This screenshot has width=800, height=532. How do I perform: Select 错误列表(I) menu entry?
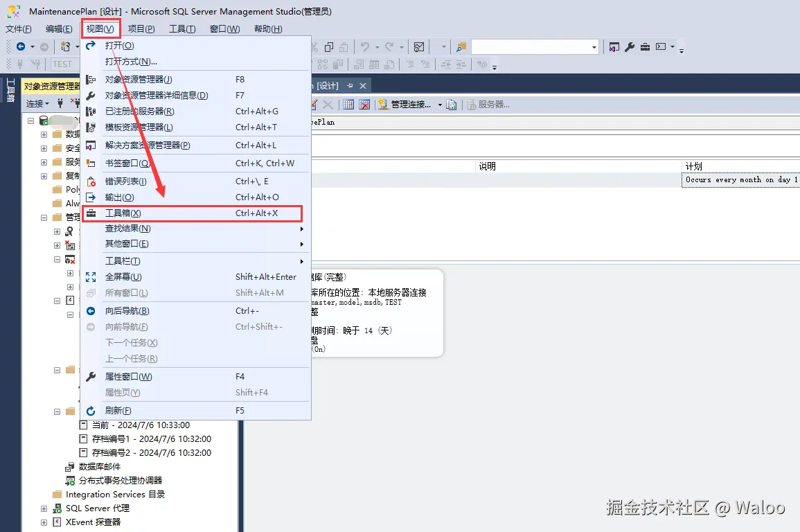pyautogui.click(x=195, y=181)
